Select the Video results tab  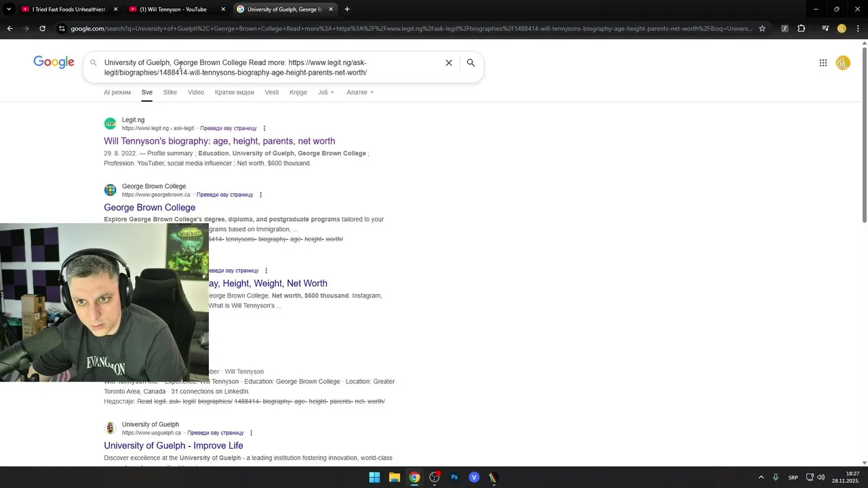click(196, 92)
